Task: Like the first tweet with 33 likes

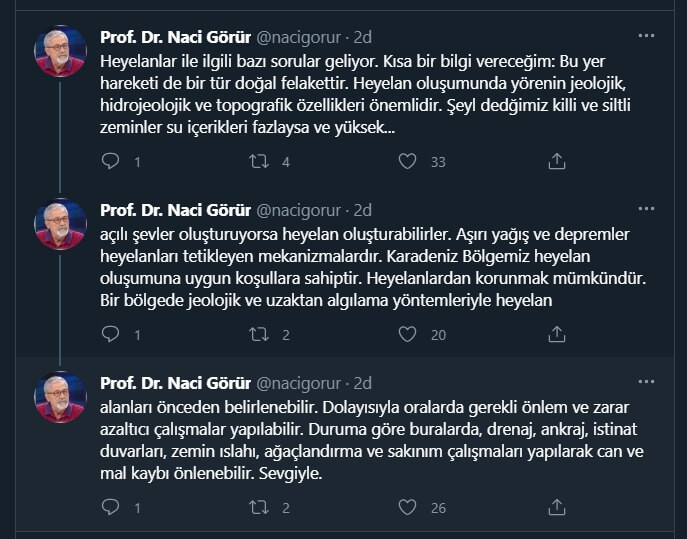Action: (x=407, y=161)
